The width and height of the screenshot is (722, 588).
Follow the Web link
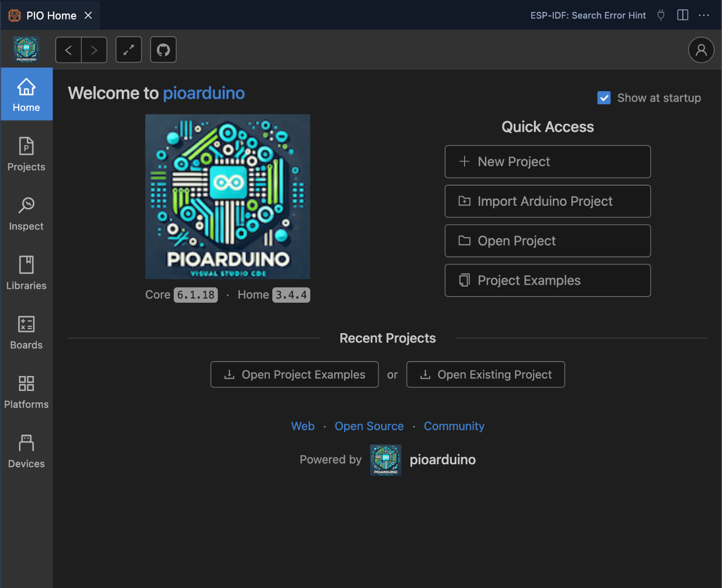pos(303,426)
